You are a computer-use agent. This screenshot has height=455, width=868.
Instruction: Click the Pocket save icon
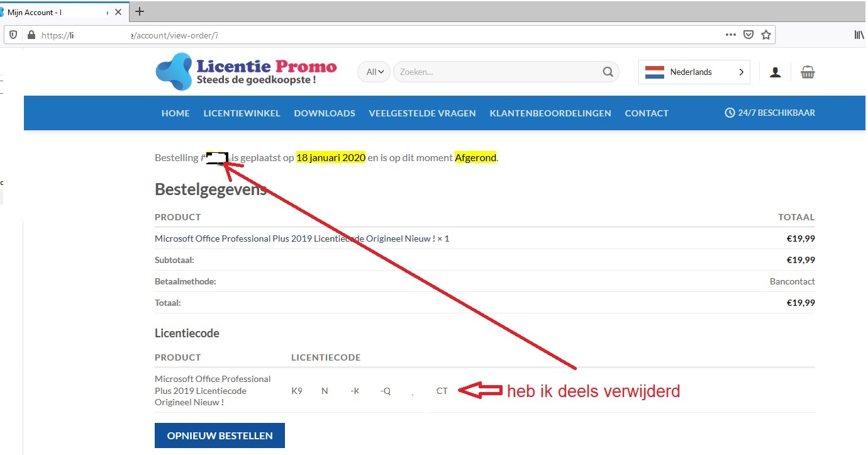coord(748,35)
